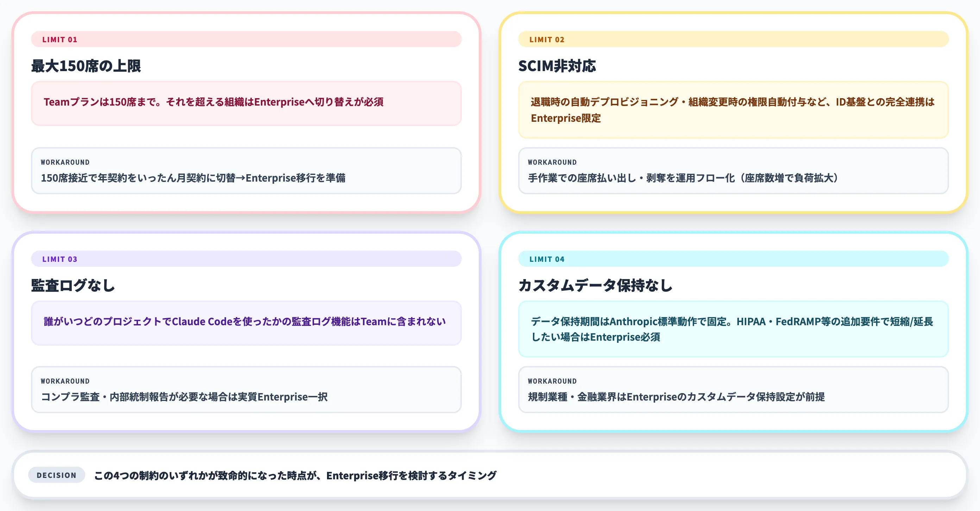Image resolution: width=980 pixels, height=511 pixels.
Task: Select the heading 監査ログなし
Action: pos(73,285)
